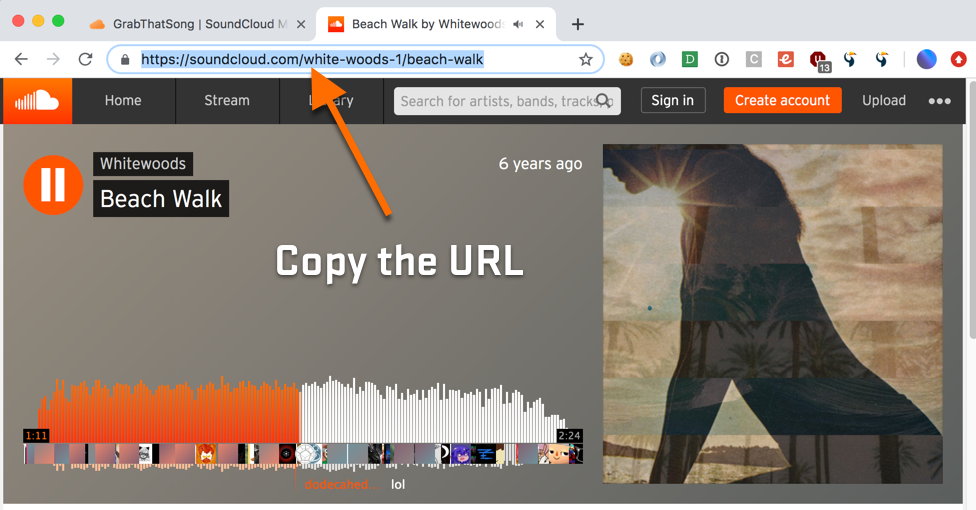Reload the page
Image resolution: width=976 pixels, height=510 pixels.
pyautogui.click(x=85, y=59)
